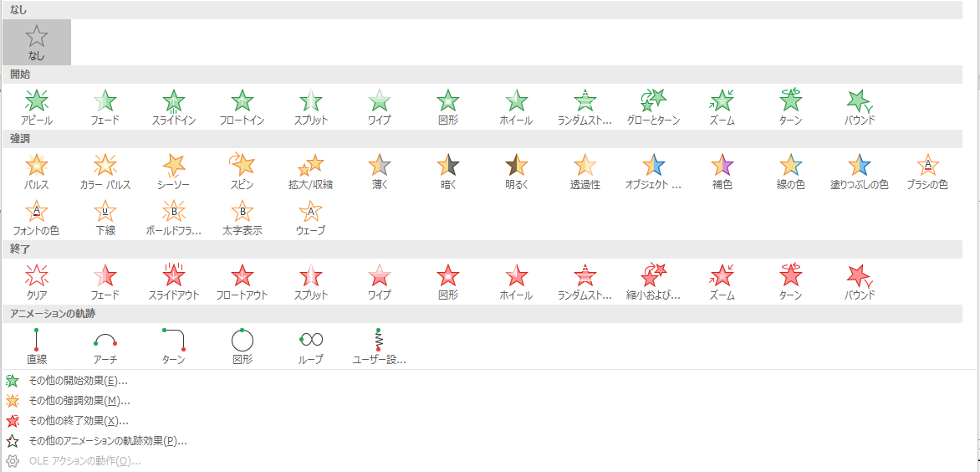The width and height of the screenshot is (980, 472).
Task: Select the circular 図形 motion path
Action: [242, 346]
